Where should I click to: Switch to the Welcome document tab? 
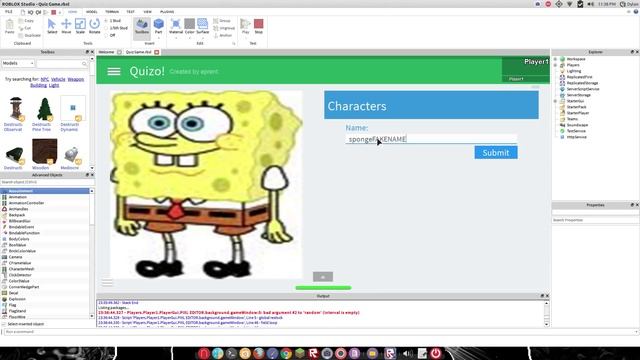(x=106, y=52)
